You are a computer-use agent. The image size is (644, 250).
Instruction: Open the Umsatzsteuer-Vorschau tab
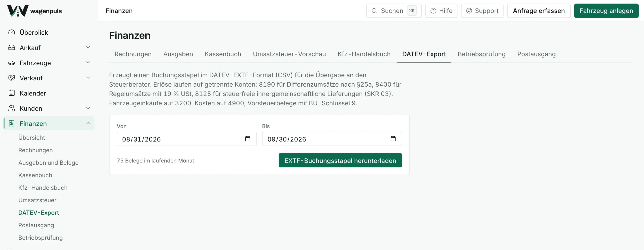(x=289, y=54)
